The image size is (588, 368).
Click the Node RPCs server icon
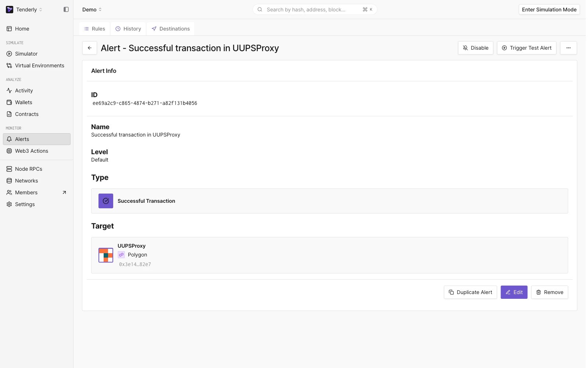click(x=9, y=169)
